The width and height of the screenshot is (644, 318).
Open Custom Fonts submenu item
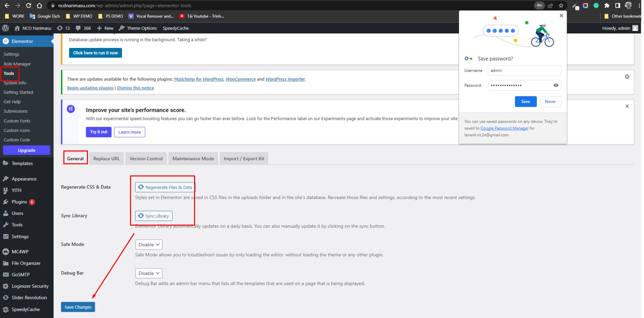tap(17, 121)
